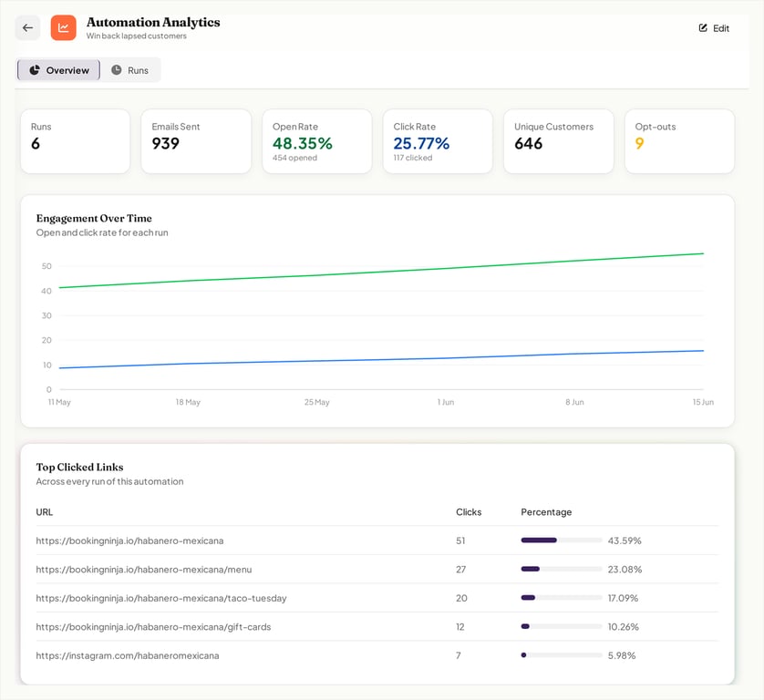Click the Engagement Over Time heading
This screenshot has width=764, height=700.
94,218
